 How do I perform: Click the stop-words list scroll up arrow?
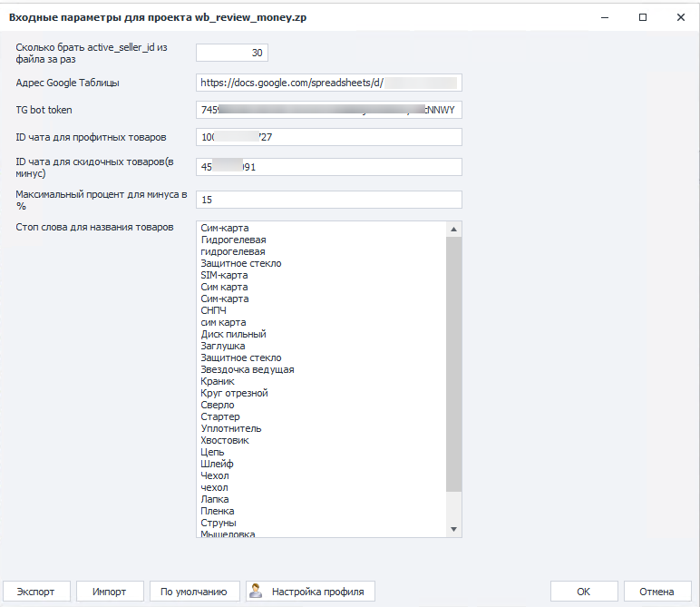pos(453,230)
